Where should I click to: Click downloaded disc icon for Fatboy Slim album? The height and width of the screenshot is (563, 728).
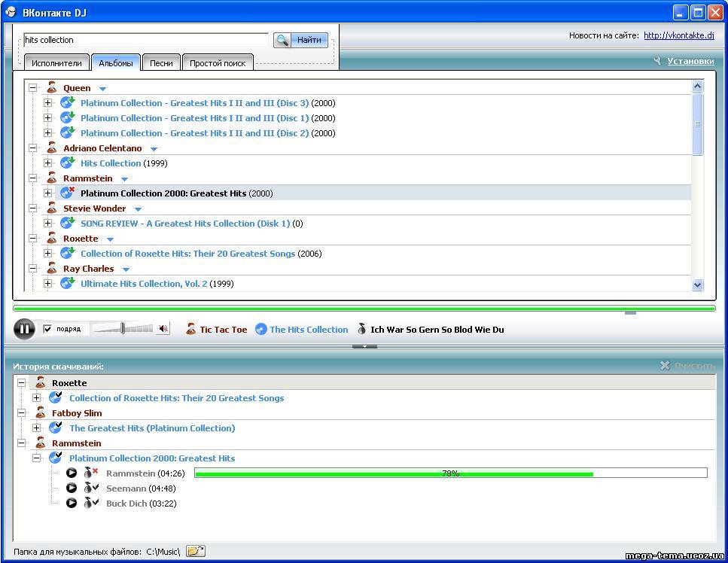[x=56, y=427]
